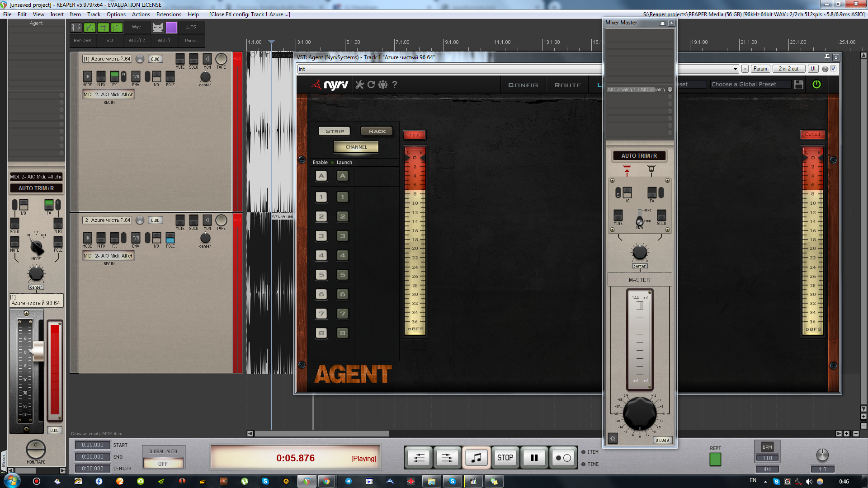
Task: Mute track 1 Azure
Action: coord(180,59)
